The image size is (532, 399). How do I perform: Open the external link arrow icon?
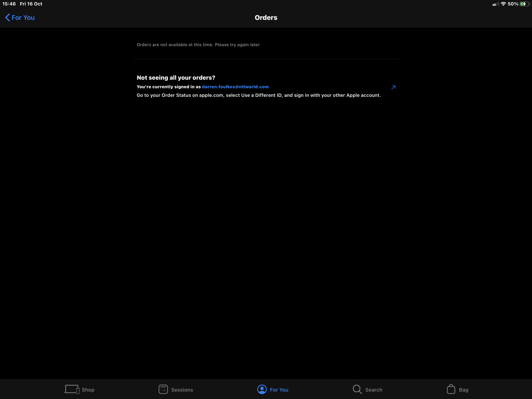coord(393,87)
